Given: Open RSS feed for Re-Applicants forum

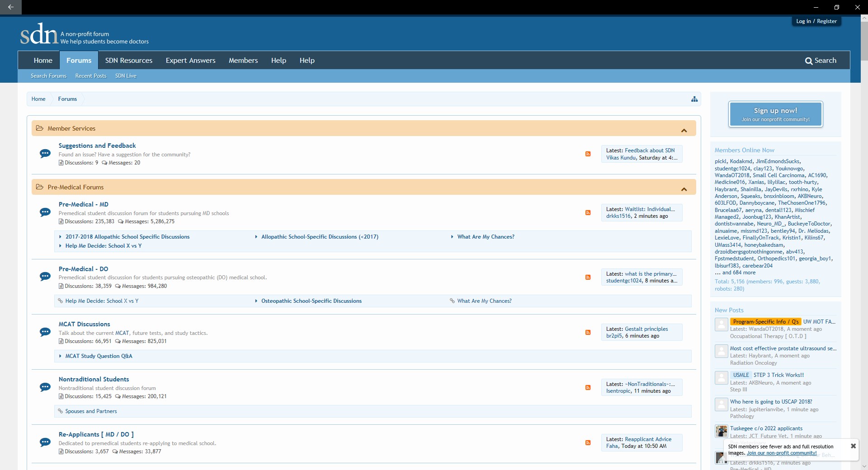Looking at the screenshot, I should 588,443.
